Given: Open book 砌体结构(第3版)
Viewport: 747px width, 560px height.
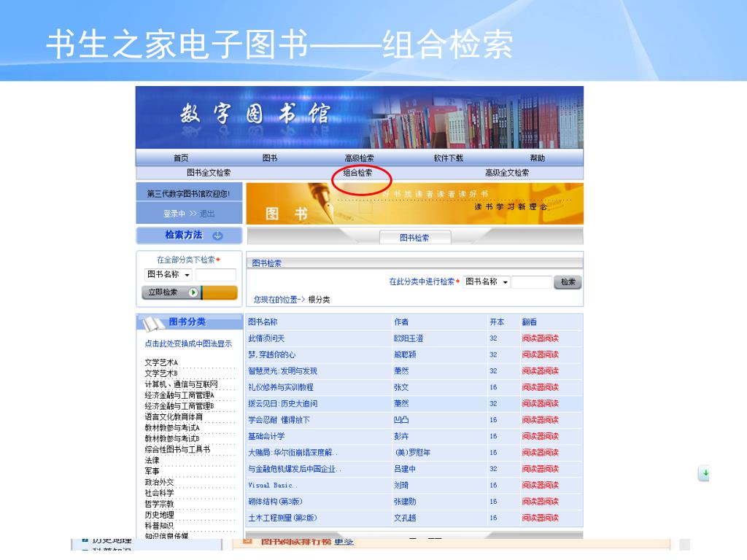Looking at the screenshot, I should tap(275, 502).
